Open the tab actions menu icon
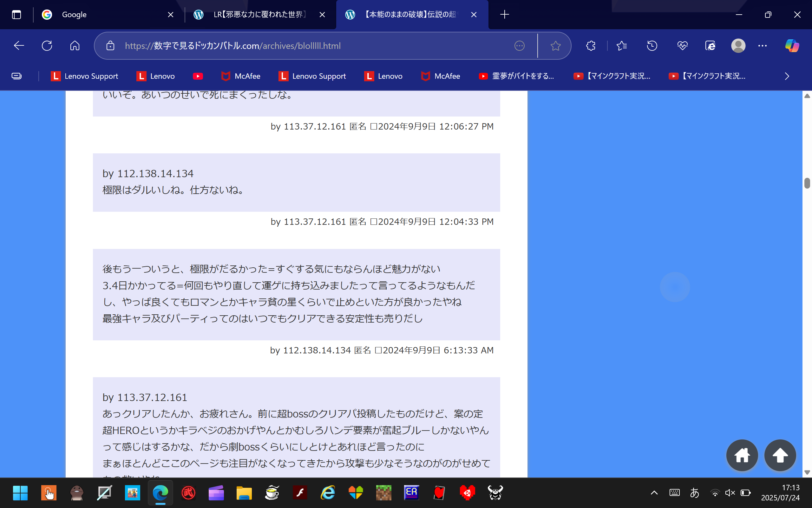Image resolution: width=812 pixels, height=508 pixels. pos(16,15)
